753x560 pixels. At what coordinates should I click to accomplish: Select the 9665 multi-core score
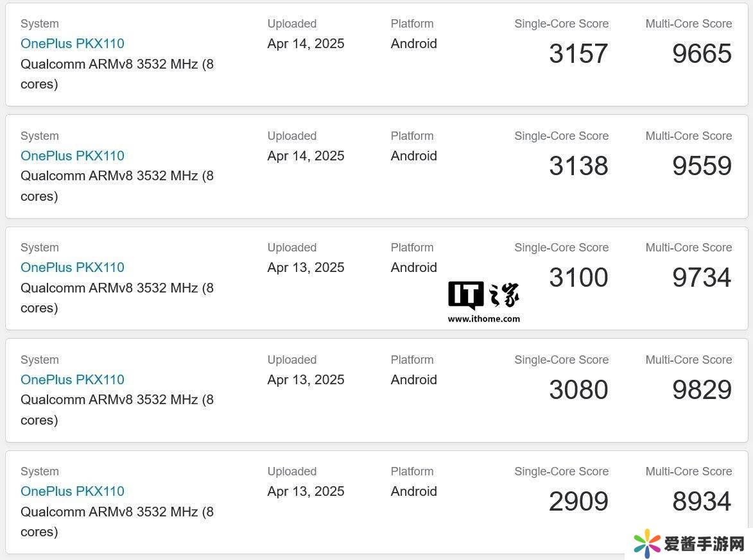point(702,54)
